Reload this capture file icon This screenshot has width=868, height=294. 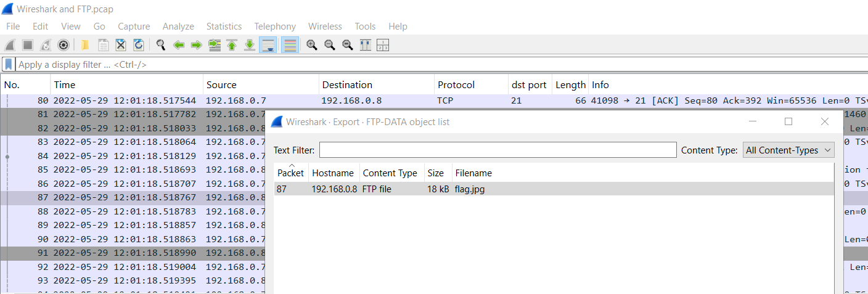139,45
